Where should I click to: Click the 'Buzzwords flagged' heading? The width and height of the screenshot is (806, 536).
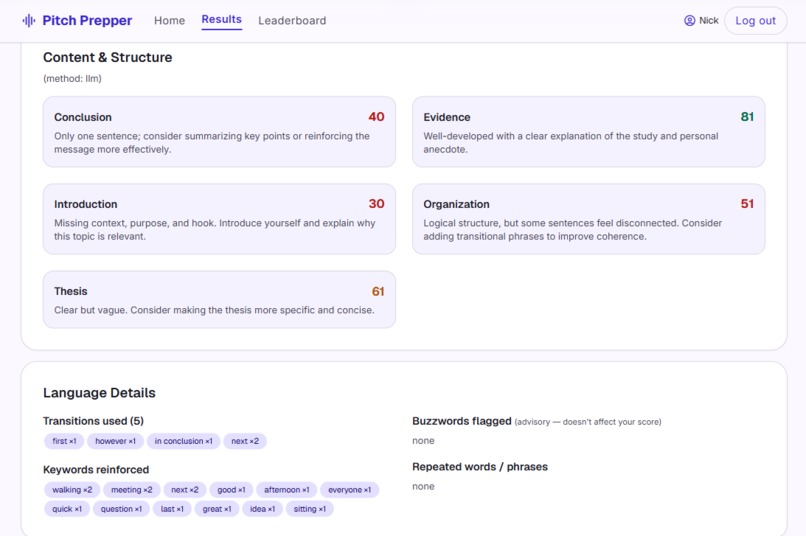pyautogui.click(x=462, y=421)
